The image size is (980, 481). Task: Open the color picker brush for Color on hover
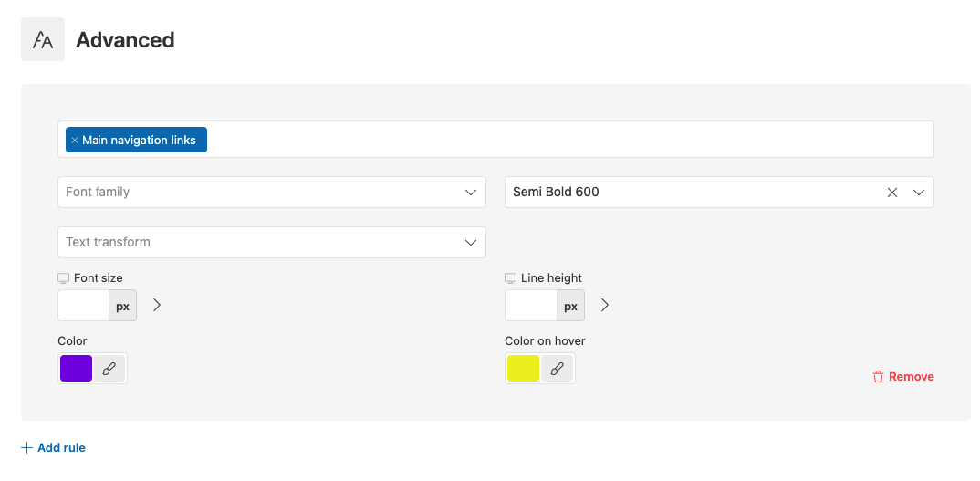point(557,369)
